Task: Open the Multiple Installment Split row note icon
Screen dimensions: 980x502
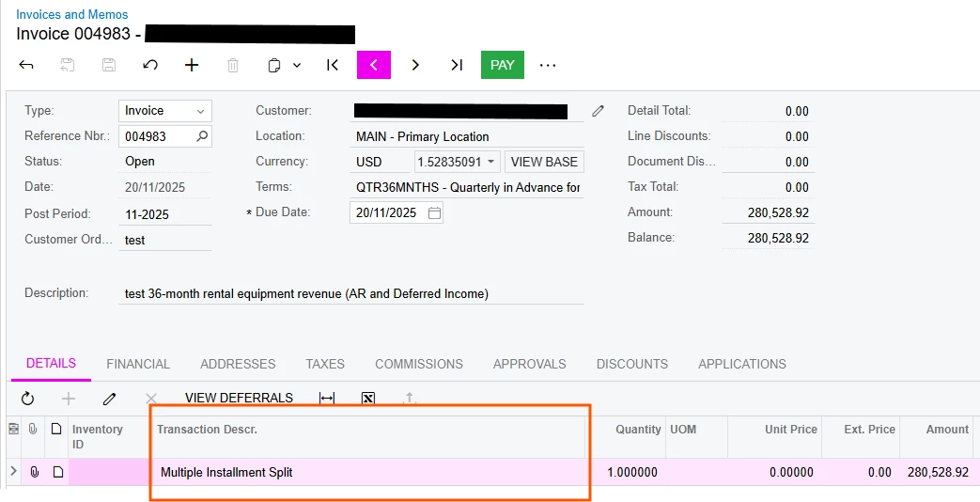Action: [58, 472]
